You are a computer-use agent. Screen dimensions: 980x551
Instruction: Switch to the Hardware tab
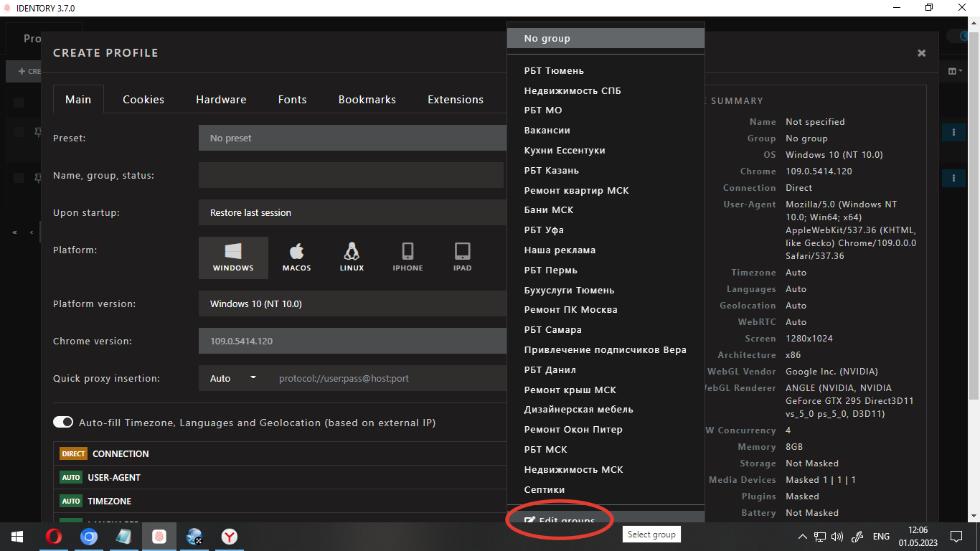pos(221,100)
